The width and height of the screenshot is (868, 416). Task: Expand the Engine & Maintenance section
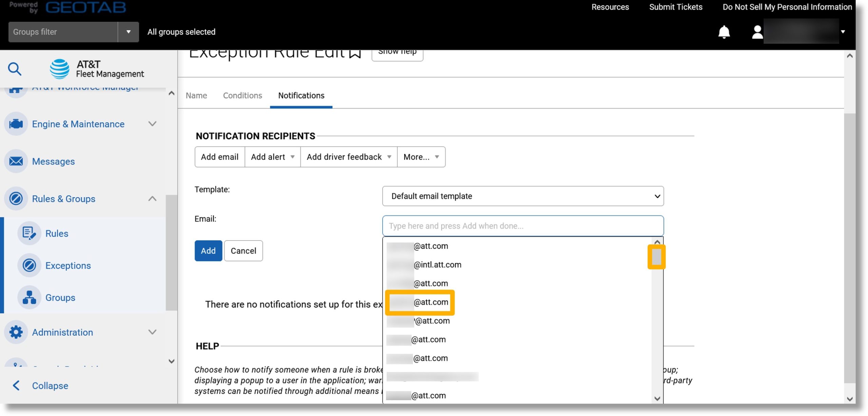pyautogui.click(x=153, y=124)
